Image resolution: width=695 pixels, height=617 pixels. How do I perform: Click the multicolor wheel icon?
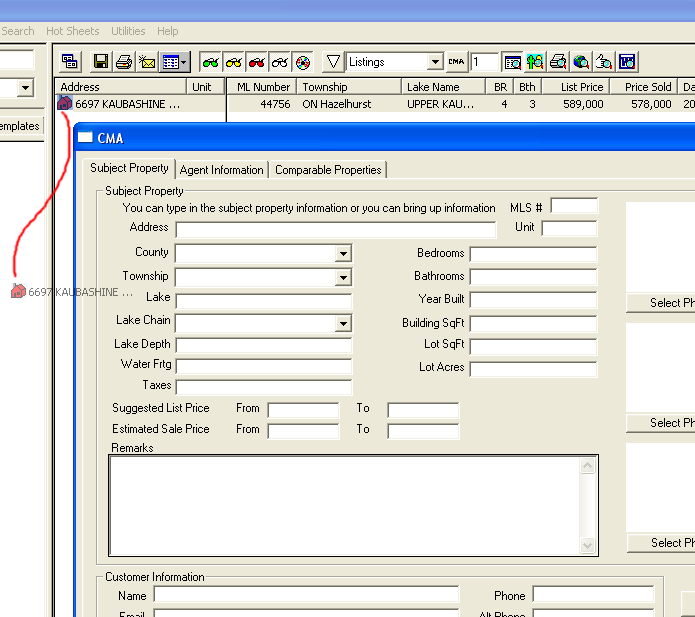303,62
